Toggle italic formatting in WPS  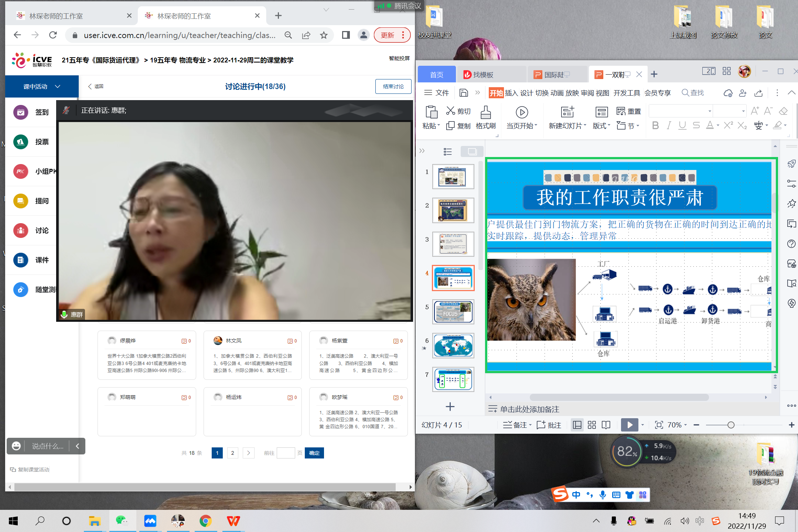669,125
